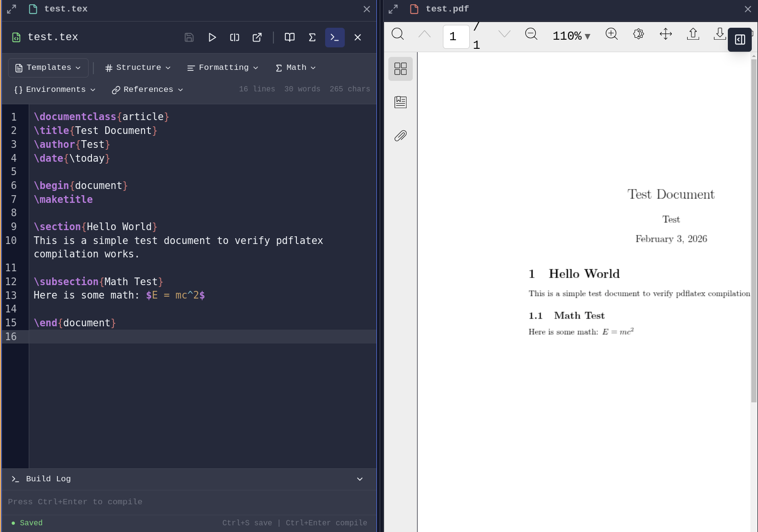This screenshot has width=758, height=532.
Task: Toggle the build log terminal button
Action: point(335,37)
